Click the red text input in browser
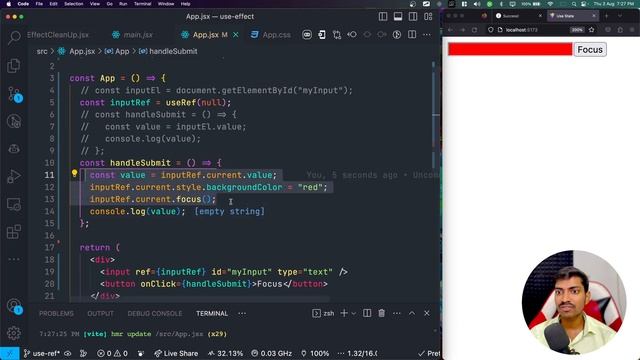This screenshot has width=640, height=360. (510, 49)
